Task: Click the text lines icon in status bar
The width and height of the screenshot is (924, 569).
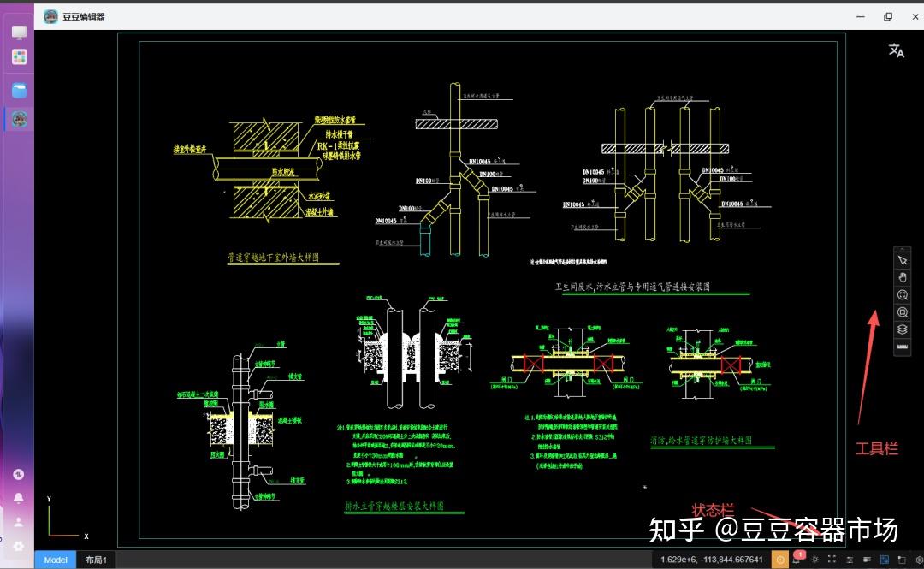Action: (867, 560)
